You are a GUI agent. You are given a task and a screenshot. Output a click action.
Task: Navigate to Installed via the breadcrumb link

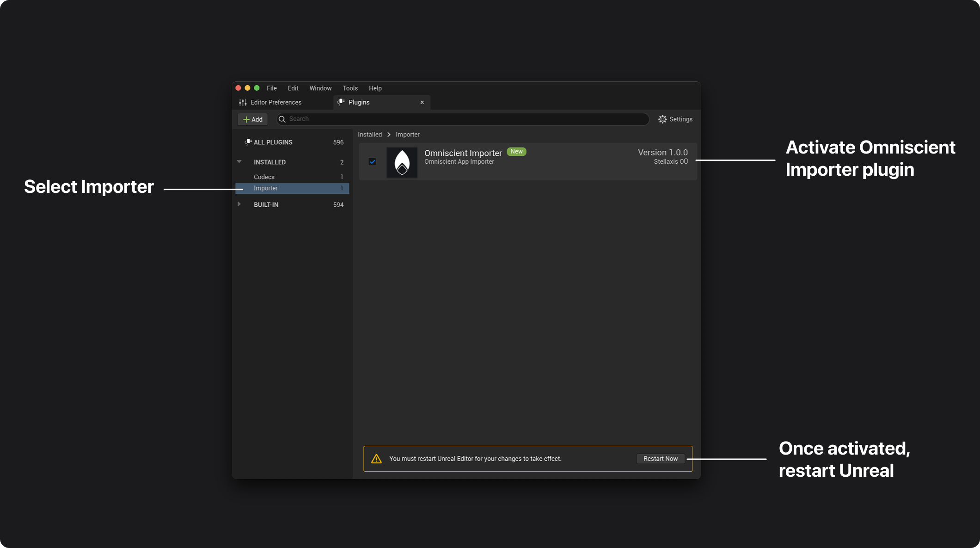[x=369, y=134]
